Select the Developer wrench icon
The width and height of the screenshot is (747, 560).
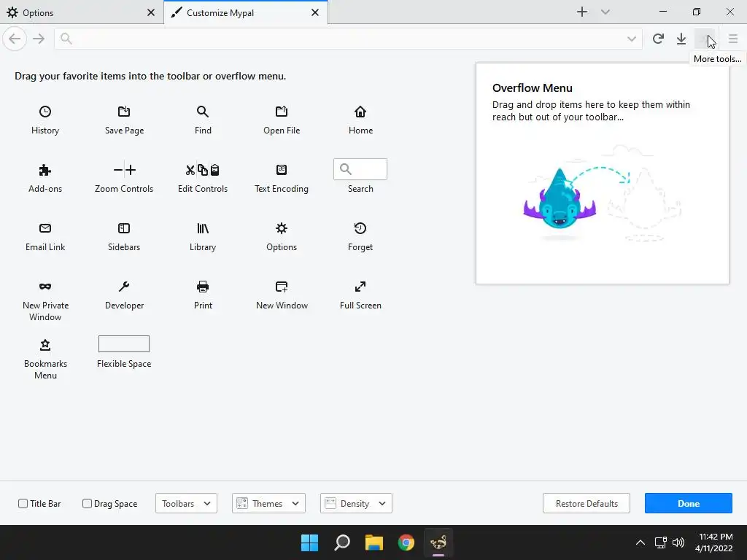coord(124,286)
